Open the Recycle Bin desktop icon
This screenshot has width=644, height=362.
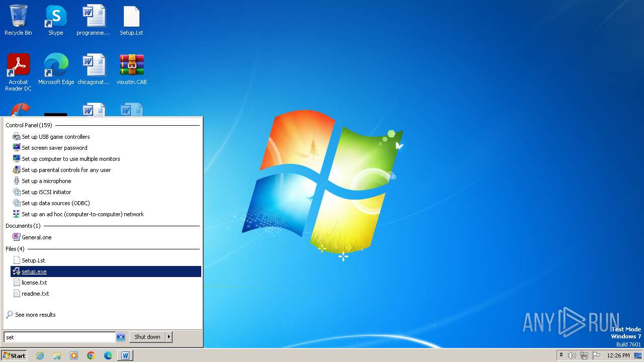coord(18,20)
